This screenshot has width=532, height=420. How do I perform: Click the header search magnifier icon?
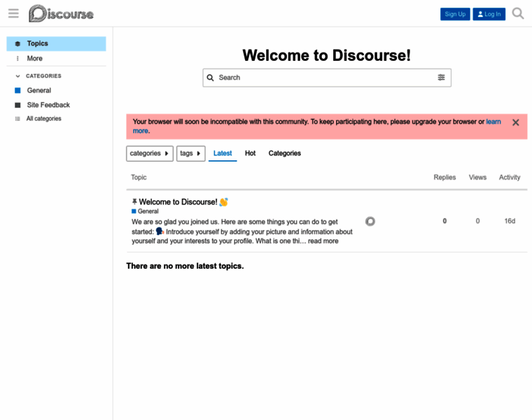pos(518,13)
